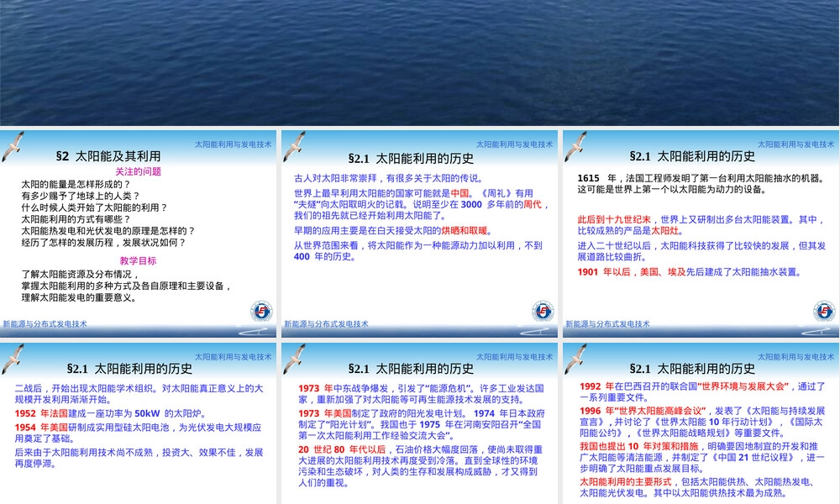
Task: Click the line '了解太阳能资源及分布情况，'
Action: click(x=81, y=274)
